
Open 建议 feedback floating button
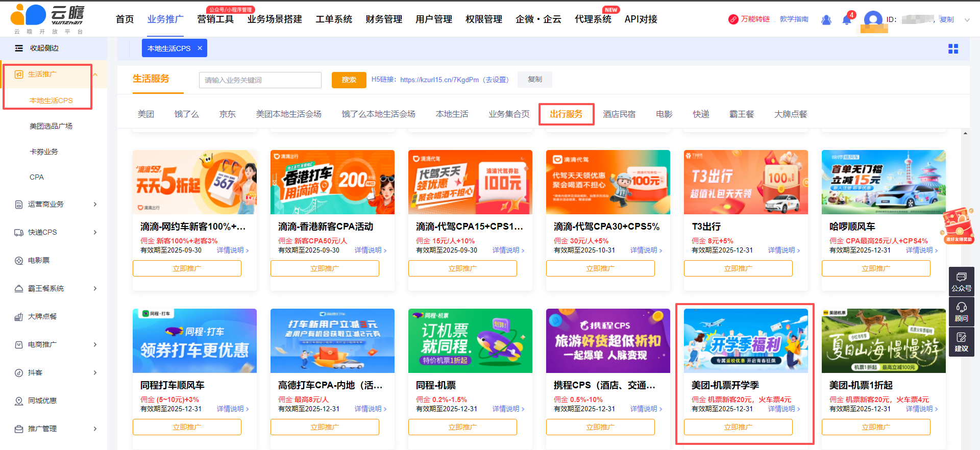tap(961, 342)
